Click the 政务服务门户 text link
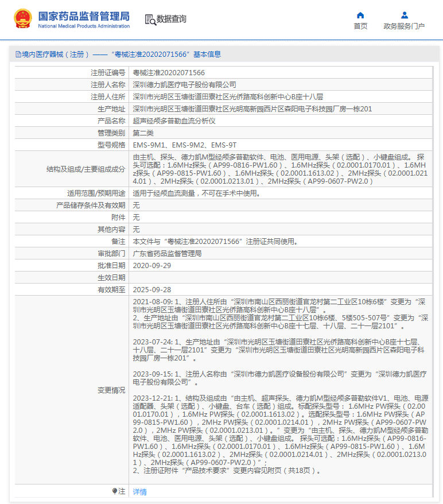The width and height of the screenshot is (443, 504). click(404, 26)
